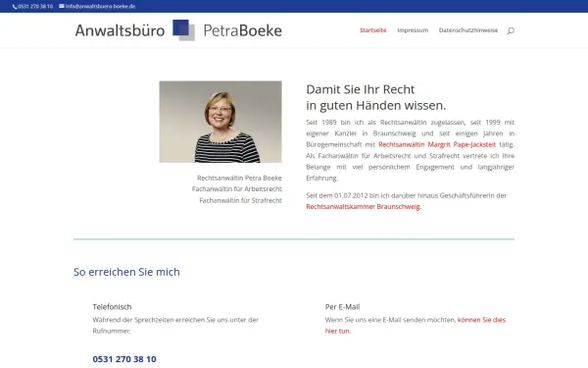Open the Startseite menu item
The height and width of the screenshot is (368, 588).
coord(372,30)
